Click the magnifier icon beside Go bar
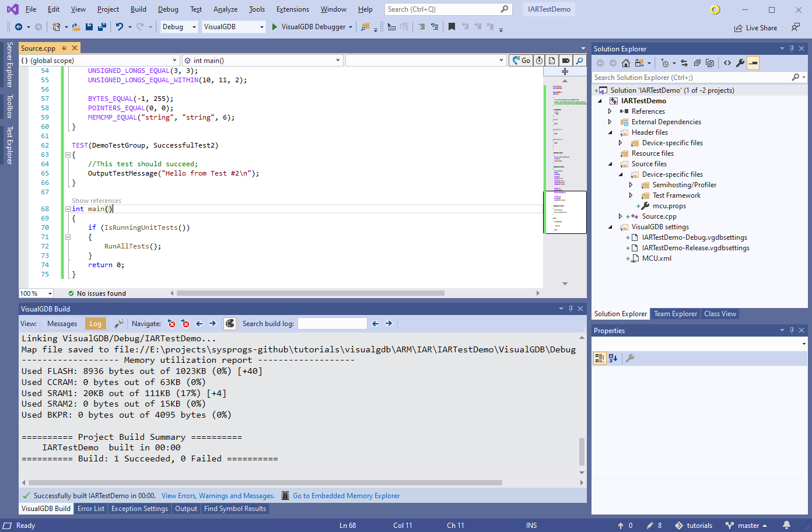Image resolution: width=812 pixels, height=532 pixels. tap(579, 61)
